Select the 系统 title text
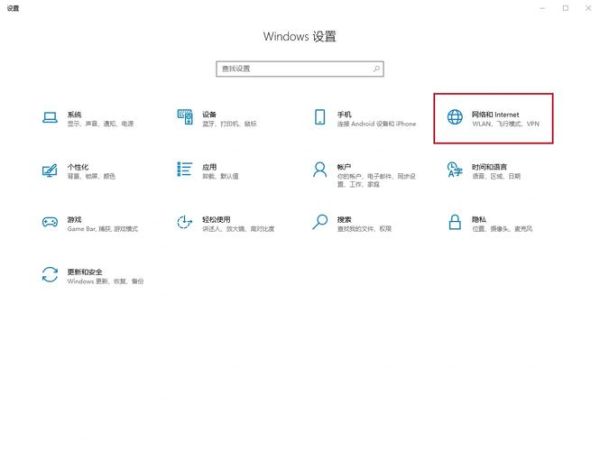 pyautogui.click(x=74, y=114)
